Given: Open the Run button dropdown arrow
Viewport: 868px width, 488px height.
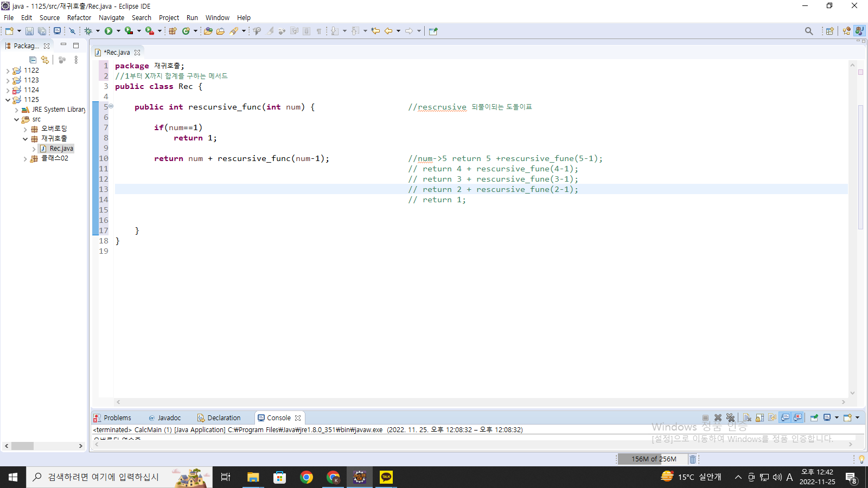Looking at the screenshot, I should tap(118, 31).
